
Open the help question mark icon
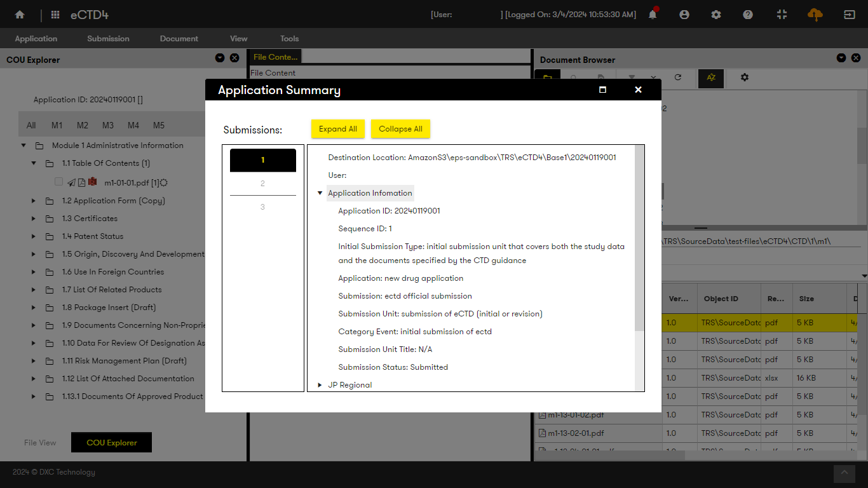(748, 15)
